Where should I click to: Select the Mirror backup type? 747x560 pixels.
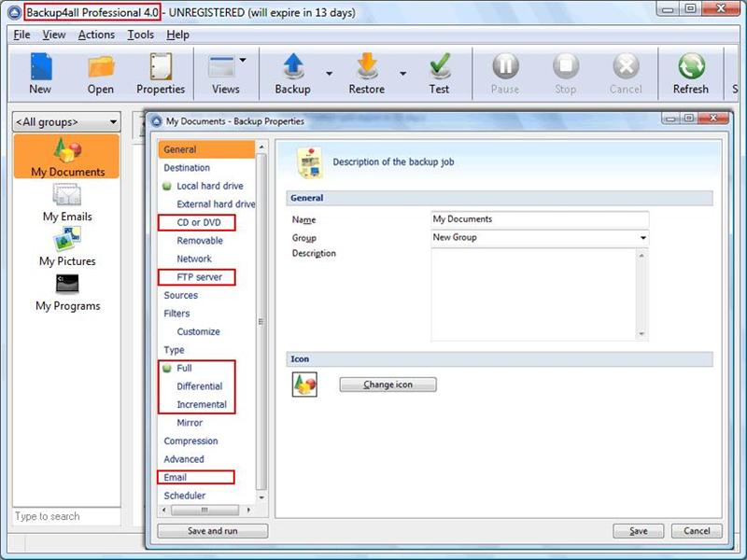(190, 423)
